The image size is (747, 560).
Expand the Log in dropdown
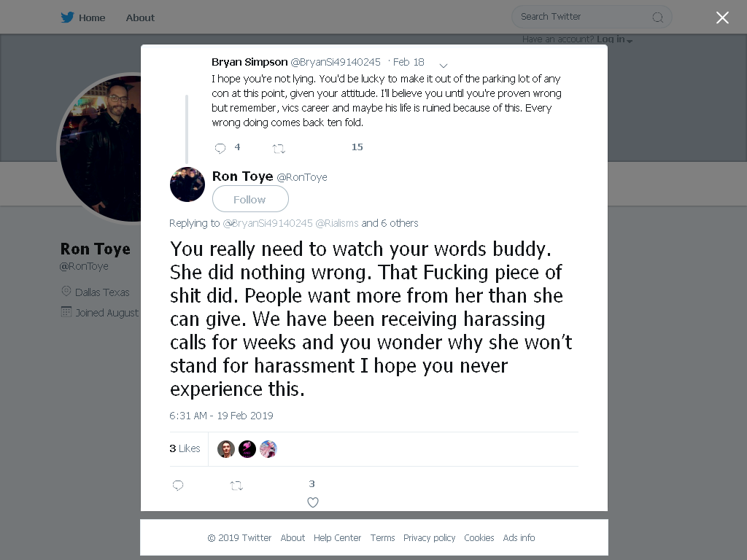(x=614, y=39)
